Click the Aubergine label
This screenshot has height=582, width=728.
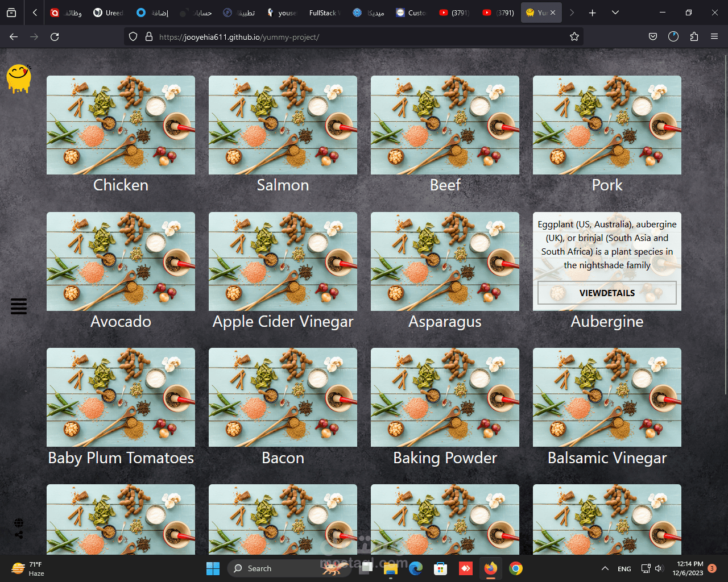607,322
